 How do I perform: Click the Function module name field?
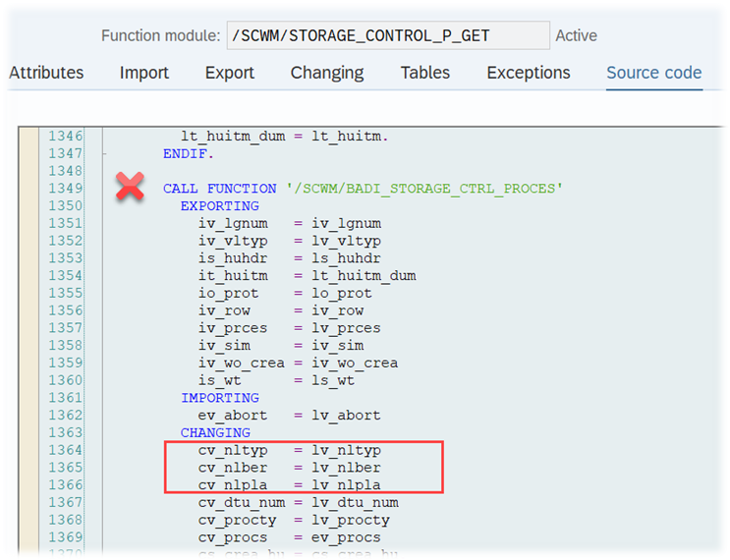click(388, 35)
